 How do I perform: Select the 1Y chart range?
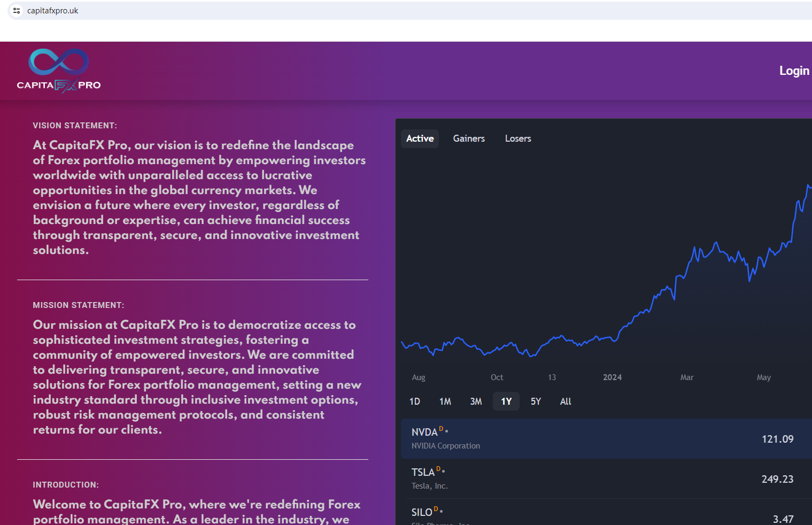506,402
